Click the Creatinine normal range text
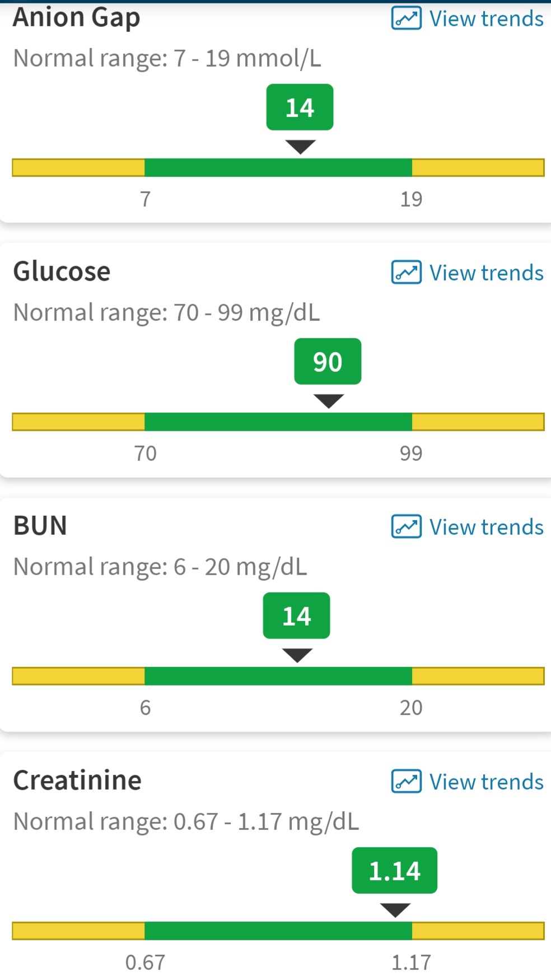This screenshot has width=551, height=980. (x=186, y=822)
